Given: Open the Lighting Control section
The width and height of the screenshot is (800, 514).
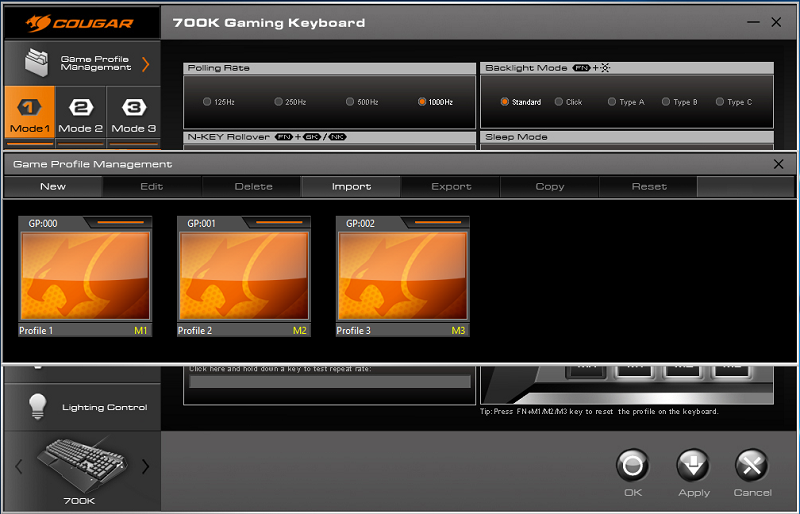Looking at the screenshot, I should (83, 407).
